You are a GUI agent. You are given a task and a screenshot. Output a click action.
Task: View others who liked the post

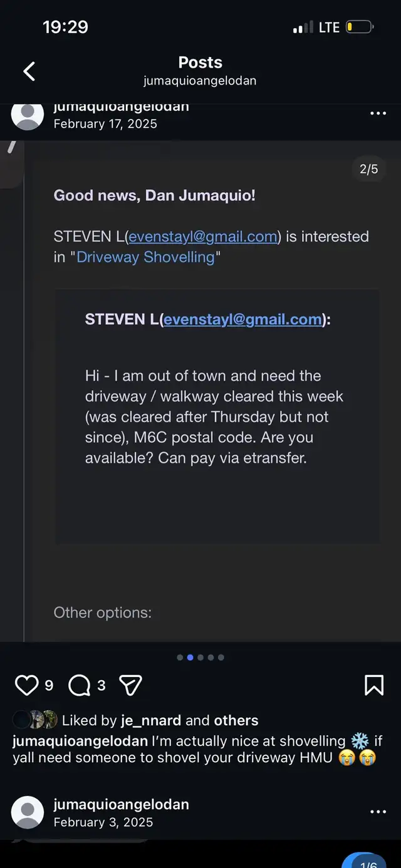(236, 721)
